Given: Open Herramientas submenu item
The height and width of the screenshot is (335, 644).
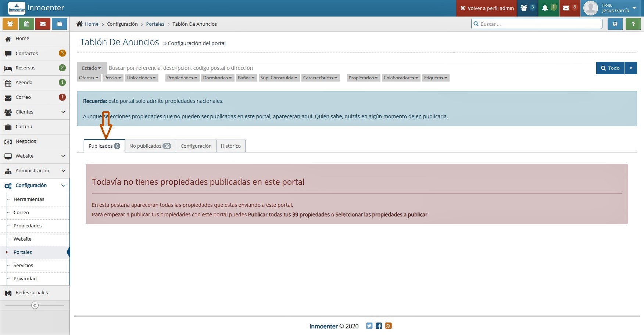Looking at the screenshot, I should click(35, 199).
